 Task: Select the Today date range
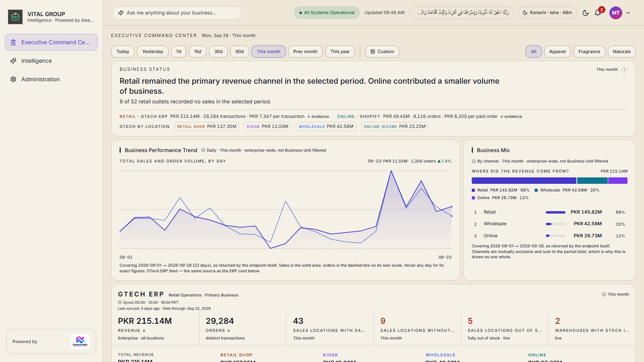[123, 51]
